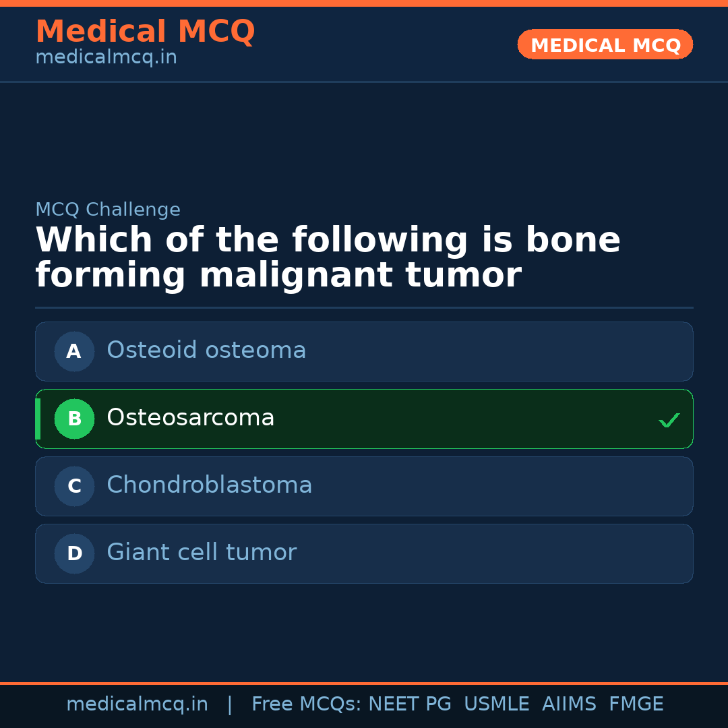Click the divider line below the question

point(364,307)
